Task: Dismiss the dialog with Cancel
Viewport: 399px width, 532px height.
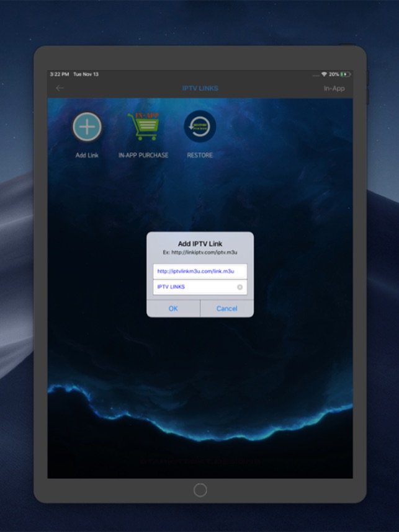Action: coord(227,308)
